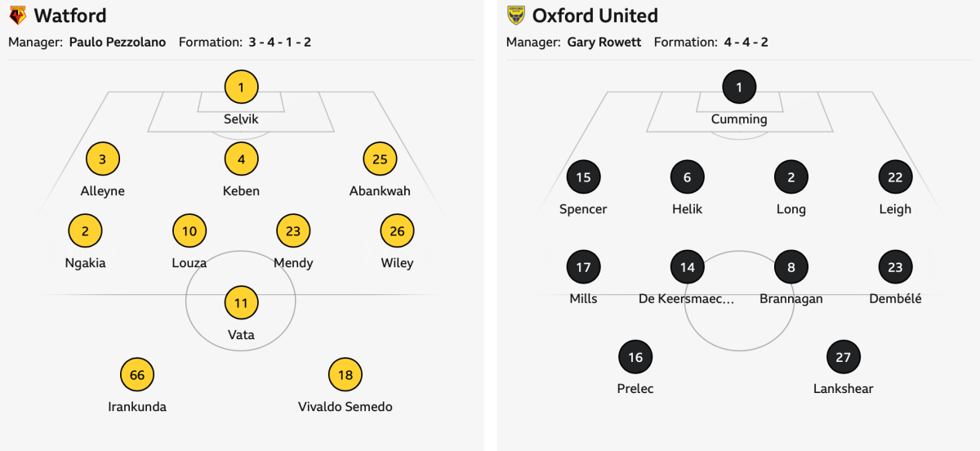Select Prelec's number 16 player circle
This screenshot has height=451, width=980.
[635, 357]
